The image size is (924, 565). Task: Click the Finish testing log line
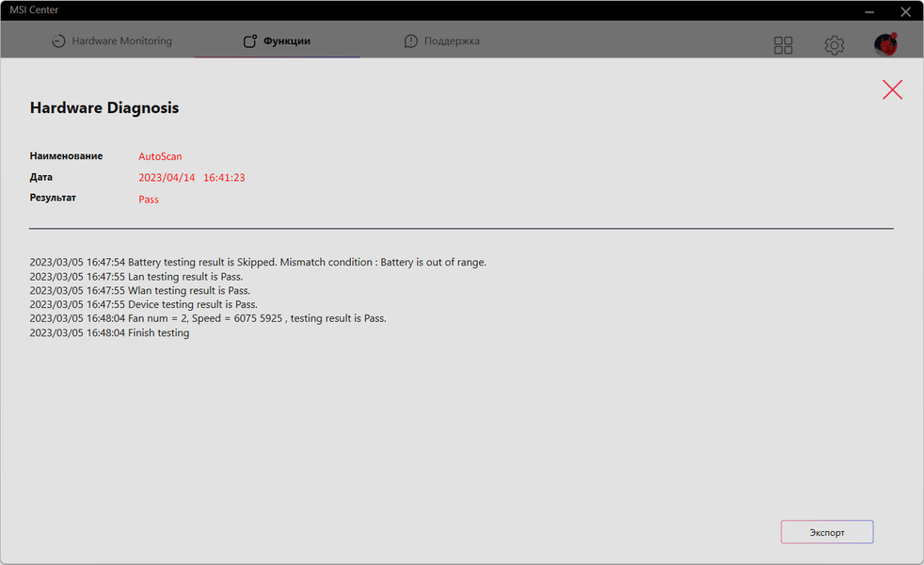(x=109, y=332)
